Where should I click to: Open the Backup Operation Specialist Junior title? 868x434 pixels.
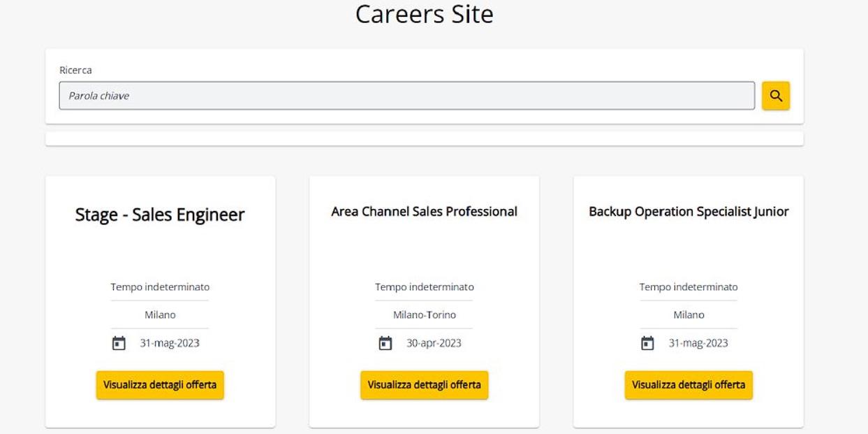(689, 211)
